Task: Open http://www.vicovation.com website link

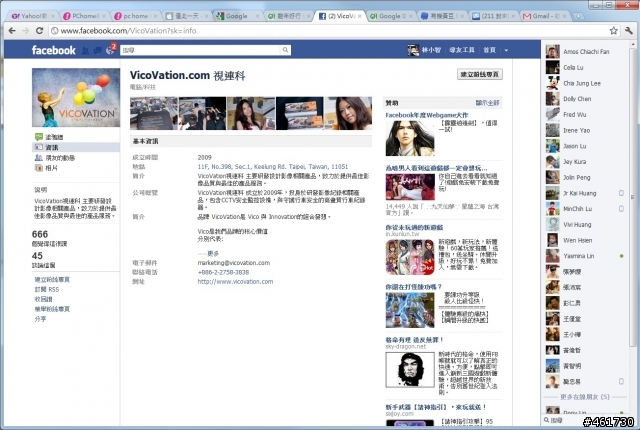Action: click(x=235, y=281)
